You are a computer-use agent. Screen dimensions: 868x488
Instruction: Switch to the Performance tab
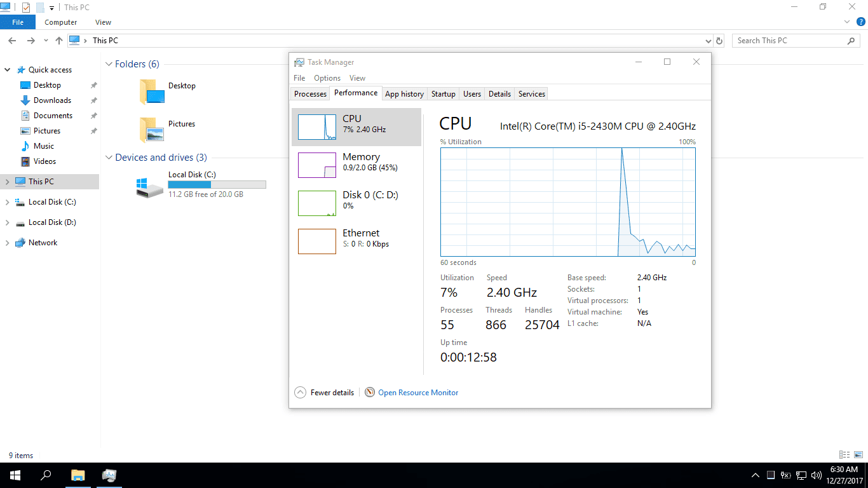pyautogui.click(x=356, y=93)
